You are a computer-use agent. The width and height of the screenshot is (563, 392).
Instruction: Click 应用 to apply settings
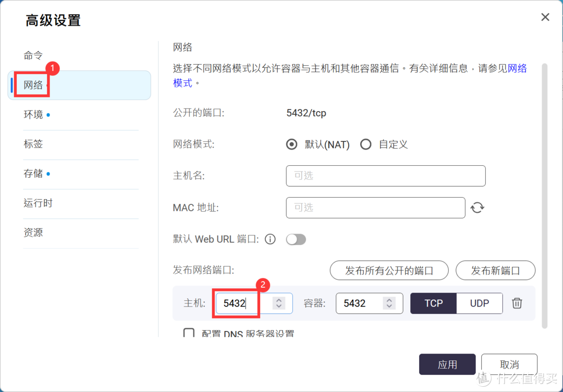click(x=447, y=364)
